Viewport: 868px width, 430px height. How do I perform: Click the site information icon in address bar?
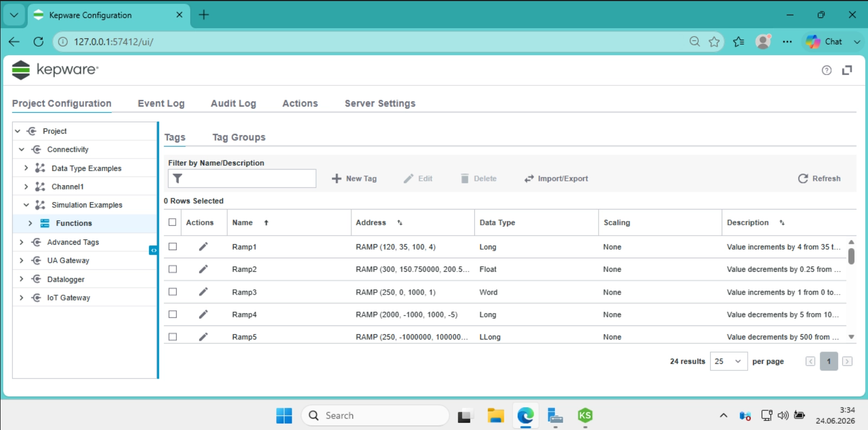tap(63, 42)
